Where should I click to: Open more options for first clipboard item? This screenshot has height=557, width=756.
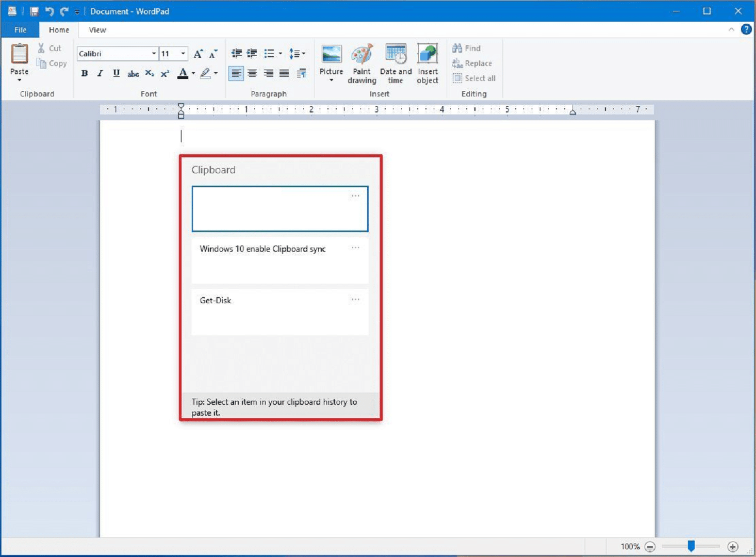click(355, 196)
